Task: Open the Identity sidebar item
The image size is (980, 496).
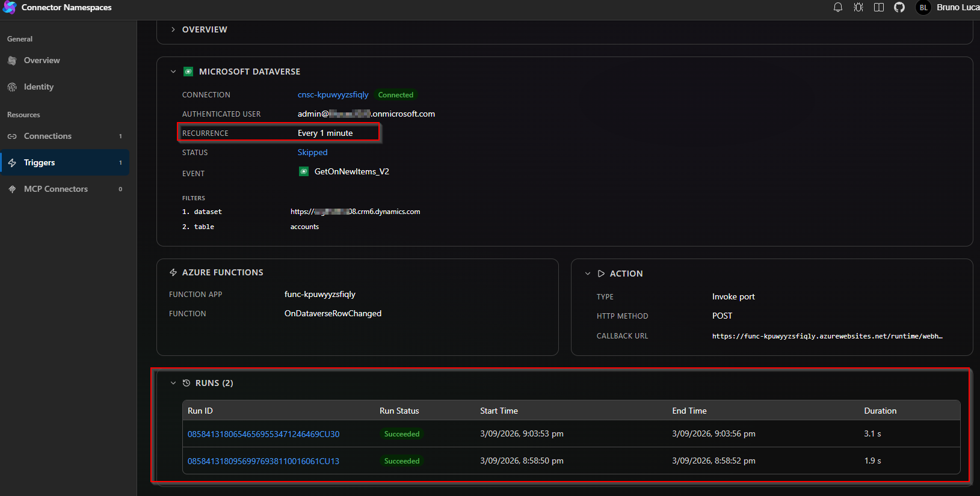Action: [x=65, y=87]
